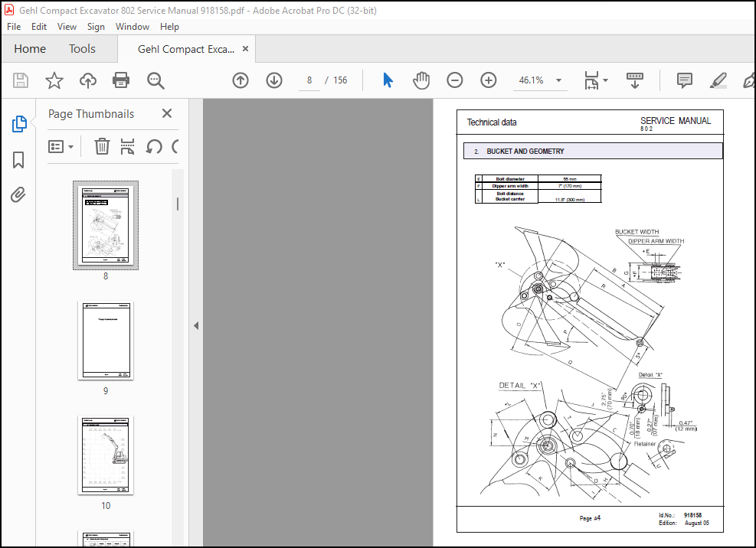Select page 8 thumbnail

[106, 225]
